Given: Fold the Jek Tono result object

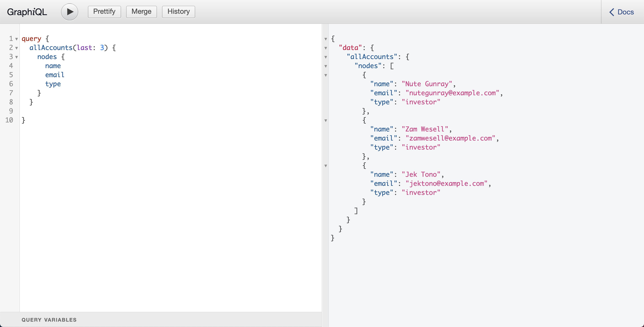Looking at the screenshot, I should pyautogui.click(x=326, y=166).
